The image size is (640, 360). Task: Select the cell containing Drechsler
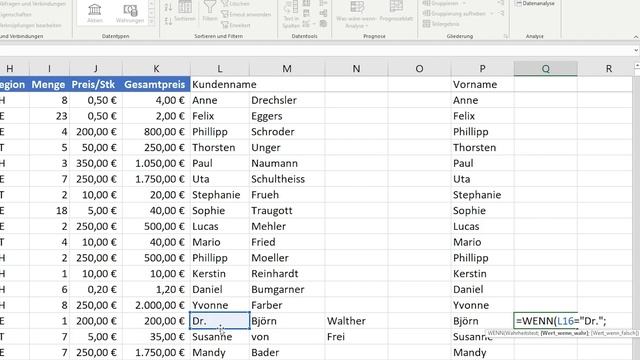(x=287, y=100)
